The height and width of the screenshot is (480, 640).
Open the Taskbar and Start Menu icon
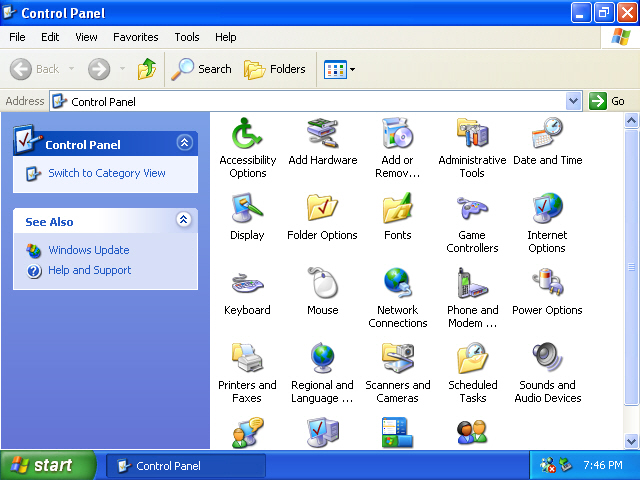tap(398, 432)
